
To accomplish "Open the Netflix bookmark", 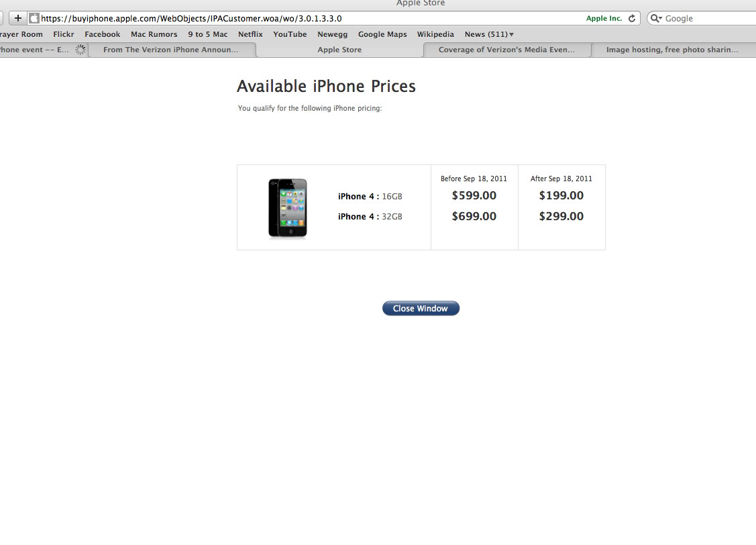I will (x=250, y=34).
